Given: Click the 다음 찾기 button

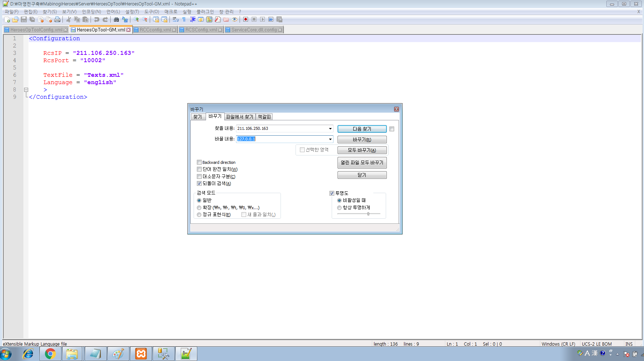Looking at the screenshot, I should (362, 129).
